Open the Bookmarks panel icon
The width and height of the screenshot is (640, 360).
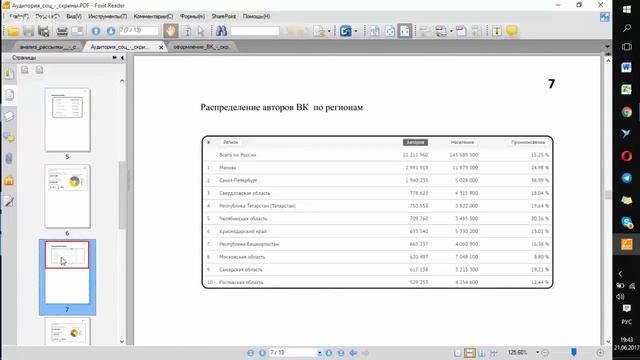pyautogui.click(x=9, y=74)
